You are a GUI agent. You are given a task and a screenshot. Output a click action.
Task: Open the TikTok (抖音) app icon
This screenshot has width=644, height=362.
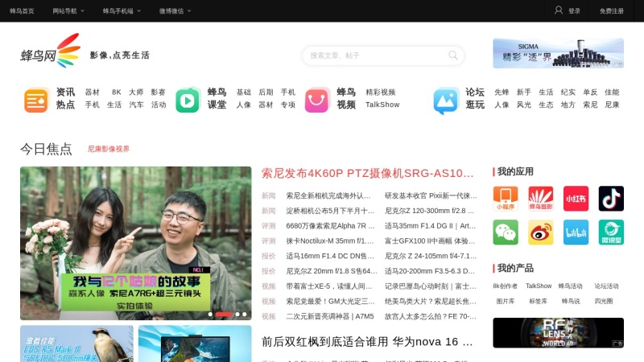611,199
